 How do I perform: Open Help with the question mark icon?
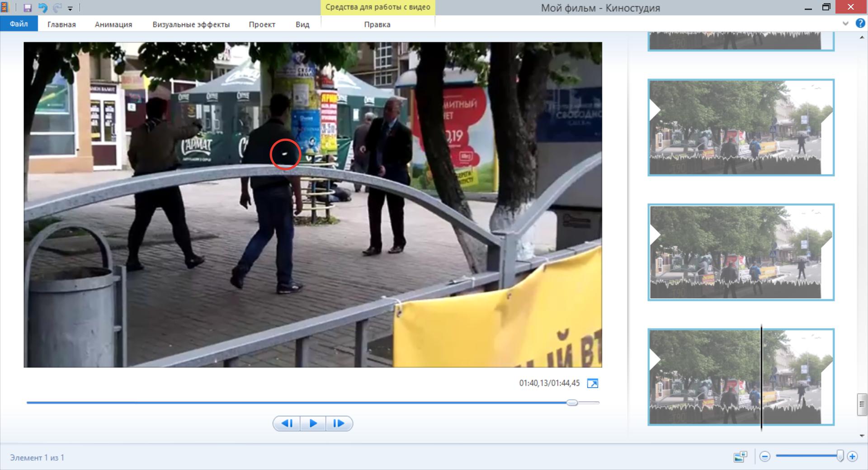[860, 23]
